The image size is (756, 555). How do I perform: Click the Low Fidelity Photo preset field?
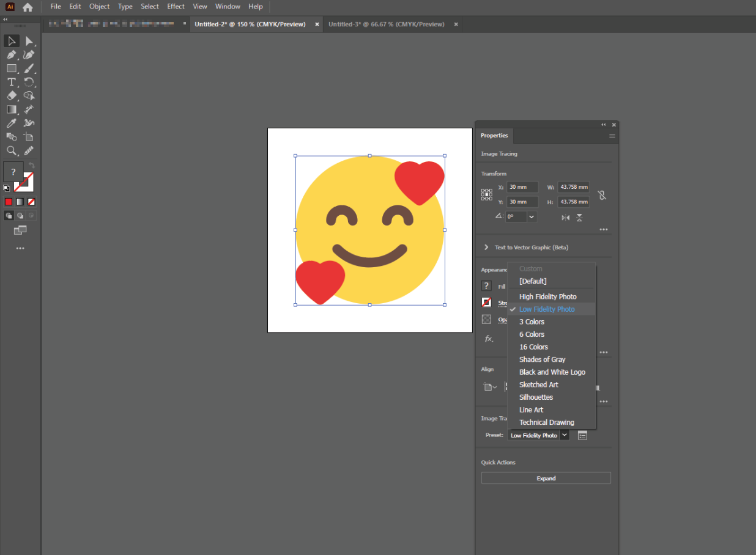pyautogui.click(x=533, y=435)
